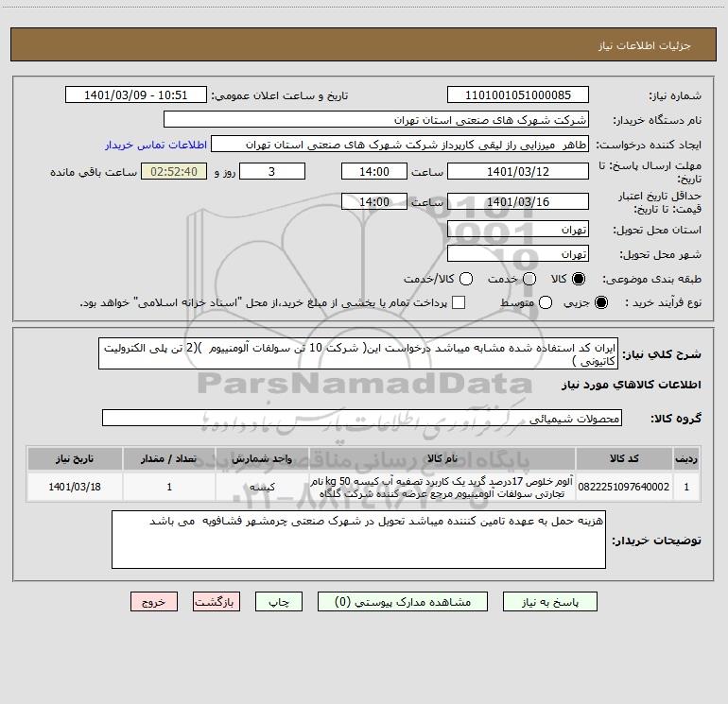Open the اطلاعات تماس خریدار link

click(156, 145)
